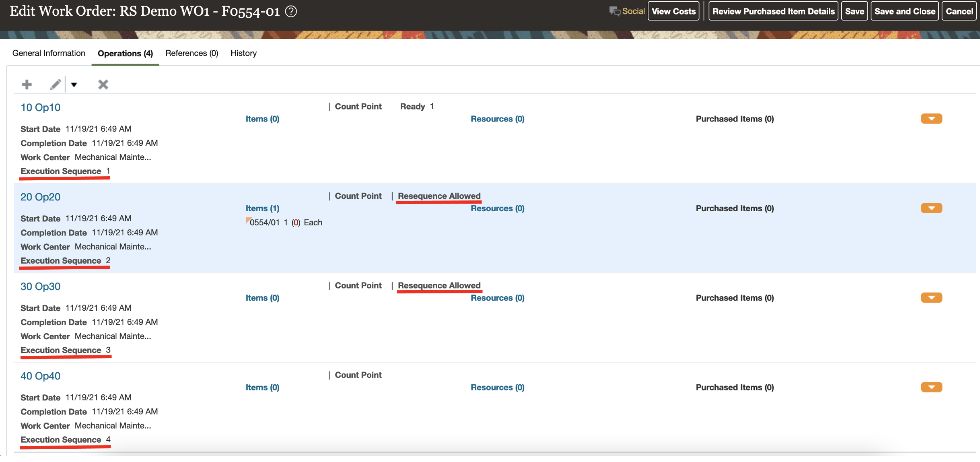Click the View Costs button
The width and height of the screenshot is (980, 462).
point(673,11)
